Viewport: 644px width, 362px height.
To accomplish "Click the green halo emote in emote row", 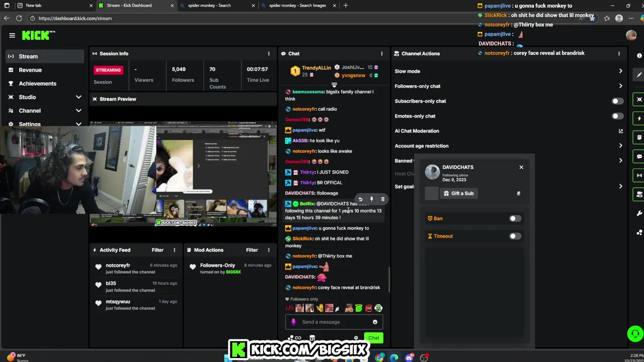I will click(x=359, y=308).
